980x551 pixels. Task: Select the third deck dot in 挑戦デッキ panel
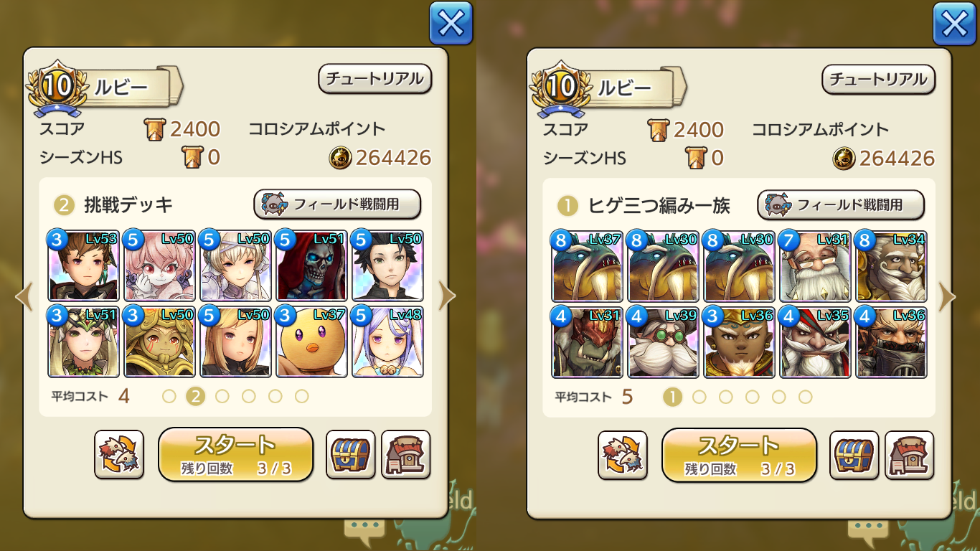tap(222, 396)
